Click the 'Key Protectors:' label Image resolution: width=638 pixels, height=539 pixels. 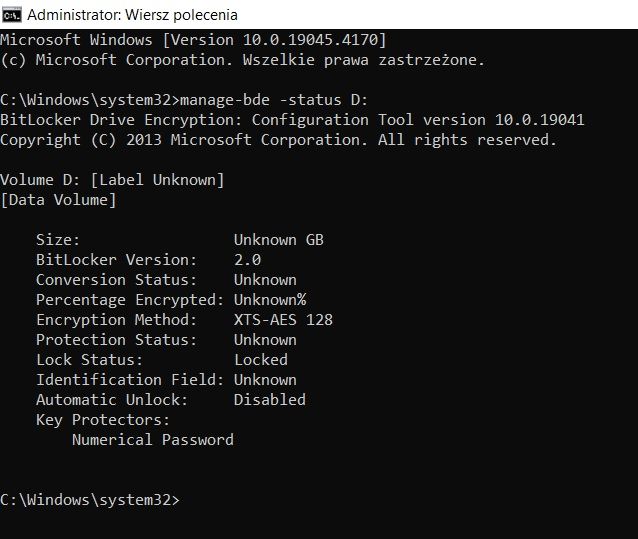(x=103, y=420)
